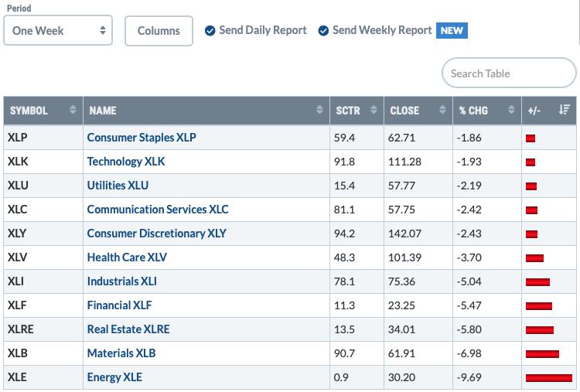
Task: Open the Energy XLE link
Action: tap(114, 377)
